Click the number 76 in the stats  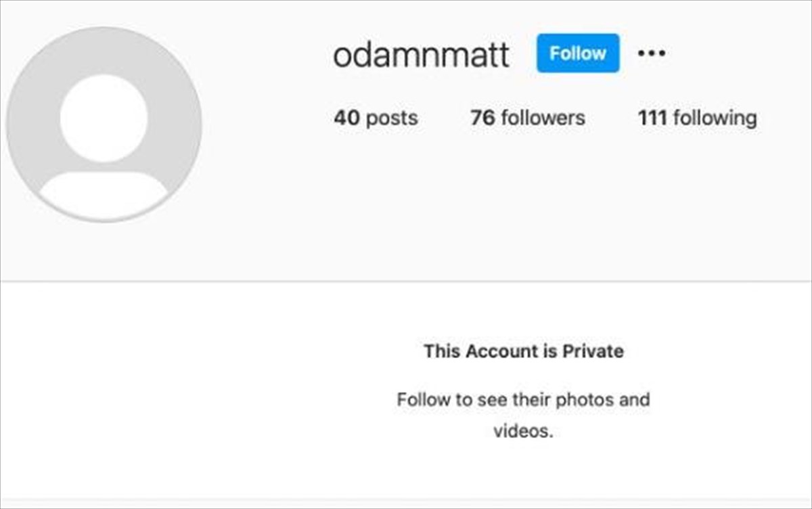coord(482,118)
